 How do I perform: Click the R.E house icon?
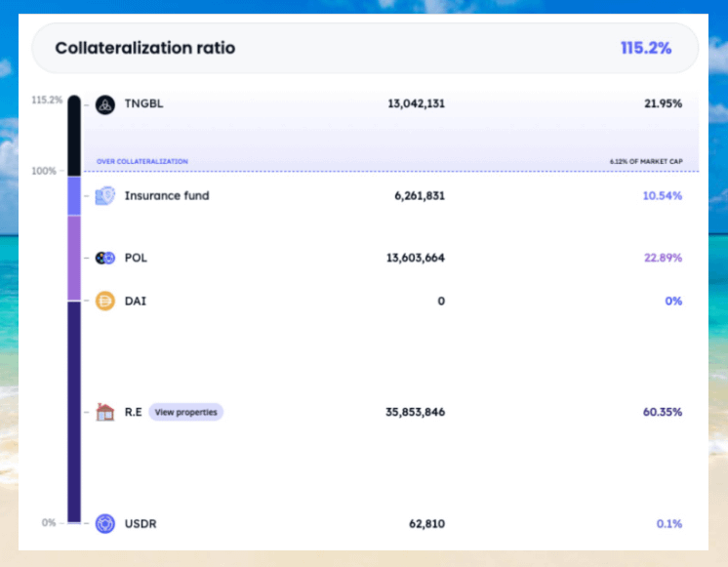click(x=105, y=412)
